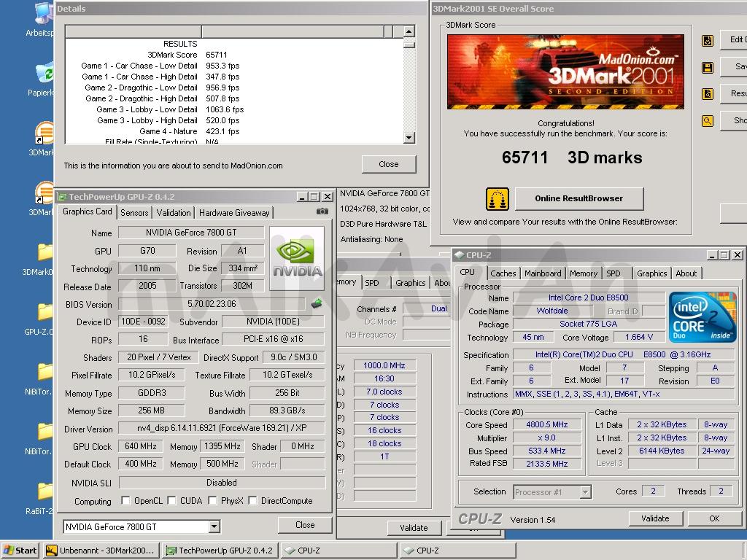Click the Details list scroll up arrow
Screen dimensions: 747x560
409,31
